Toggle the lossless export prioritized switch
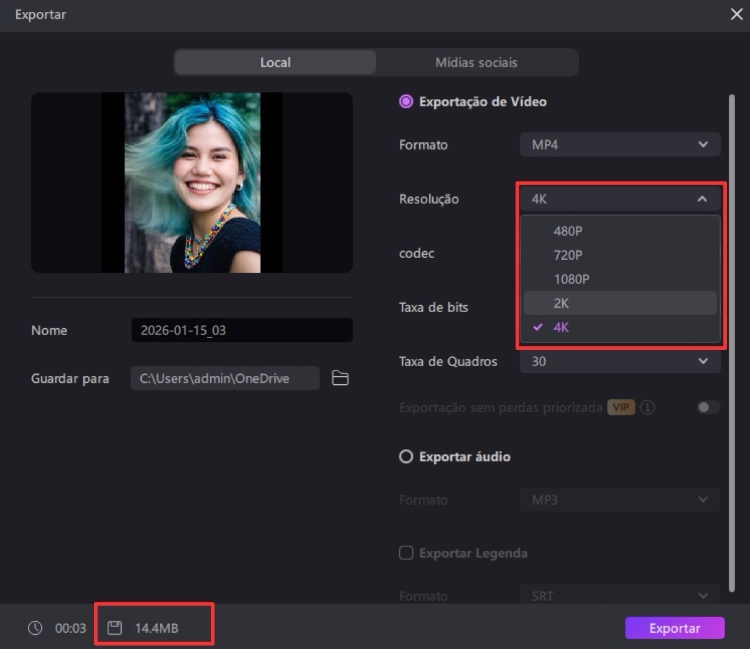Screen dimensions: 750x649 (x=708, y=407)
